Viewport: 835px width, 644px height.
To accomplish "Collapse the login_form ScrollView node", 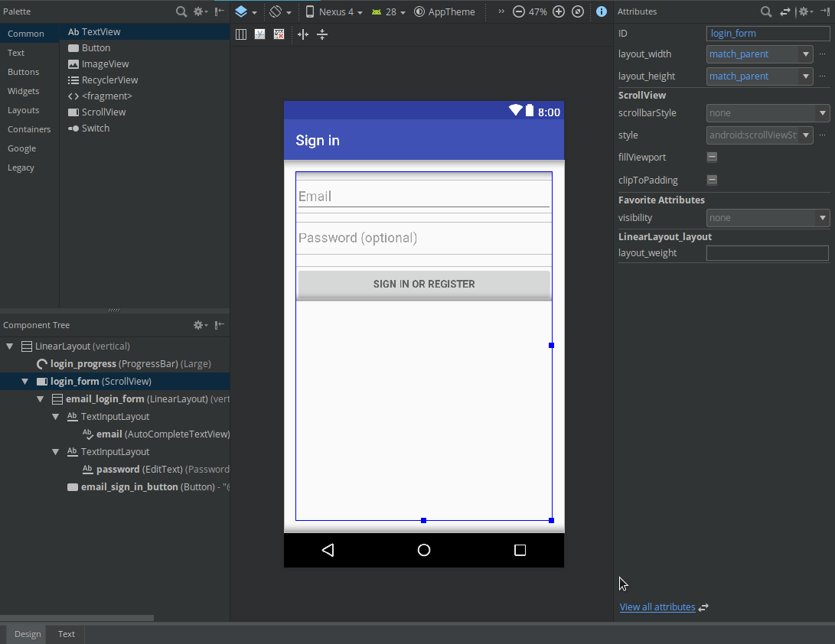I will click(25, 381).
